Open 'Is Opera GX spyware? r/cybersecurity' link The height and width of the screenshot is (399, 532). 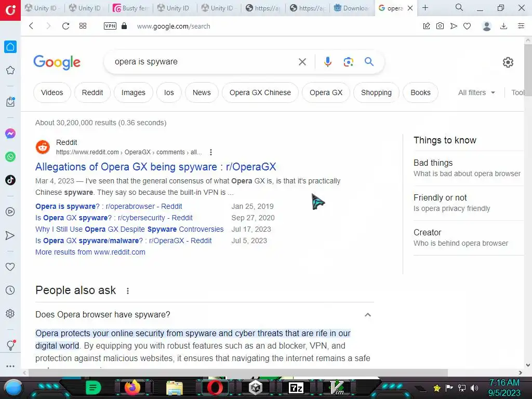[114, 218]
